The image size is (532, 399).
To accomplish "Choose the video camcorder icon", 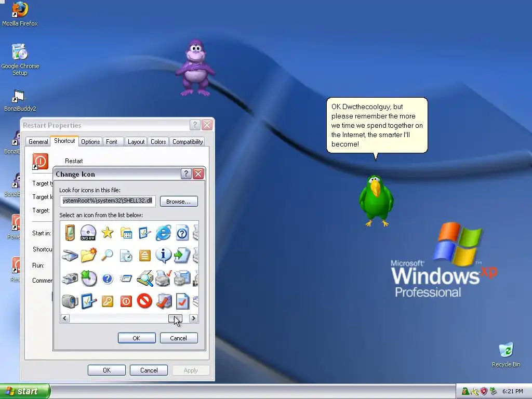I will coord(70,301).
